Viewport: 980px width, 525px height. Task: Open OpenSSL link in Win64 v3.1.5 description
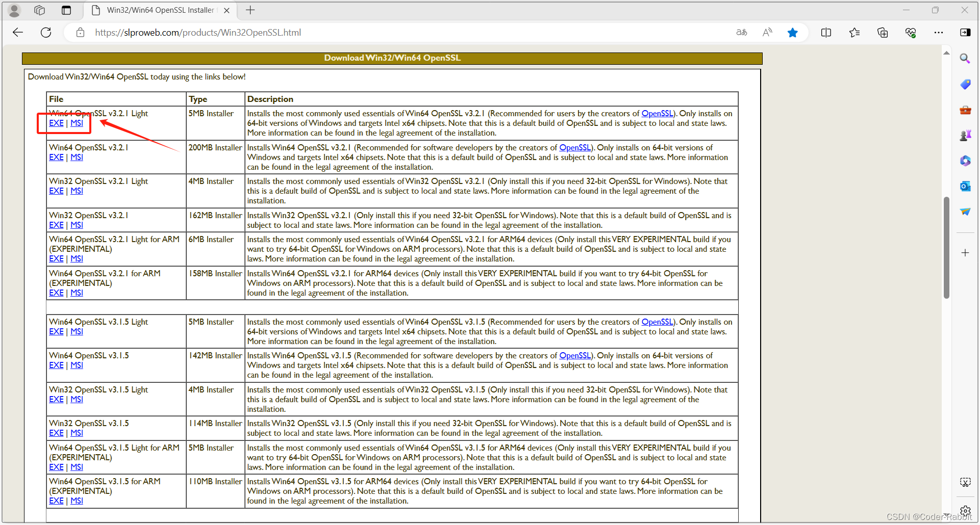(575, 356)
